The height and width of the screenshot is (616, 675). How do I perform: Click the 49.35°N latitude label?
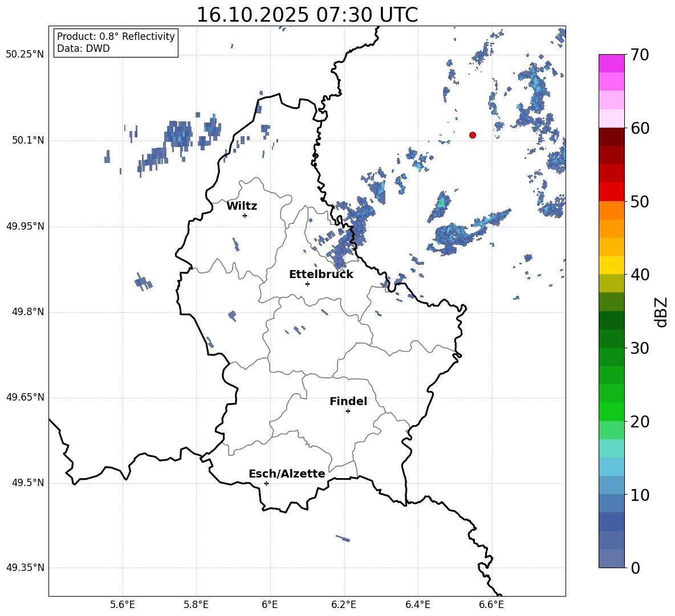[x=25, y=568]
